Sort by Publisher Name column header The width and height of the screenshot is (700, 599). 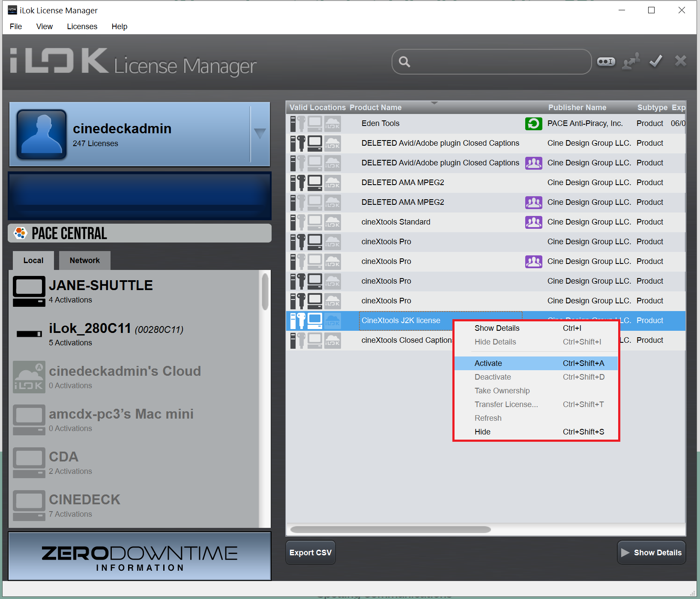[x=577, y=108]
